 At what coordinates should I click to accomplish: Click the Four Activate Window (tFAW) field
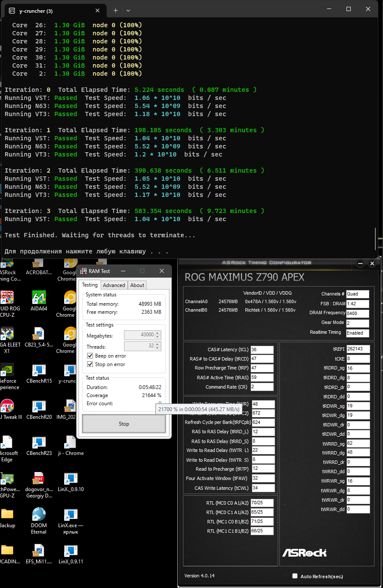263,478
